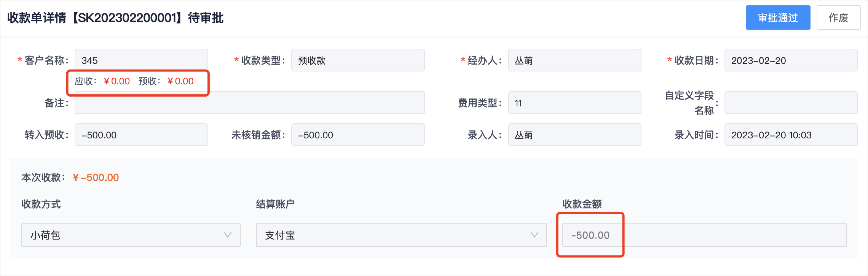Click the 转入预收 field with -500.00
This screenshot has height=276, width=868.
pyautogui.click(x=141, y=135)
